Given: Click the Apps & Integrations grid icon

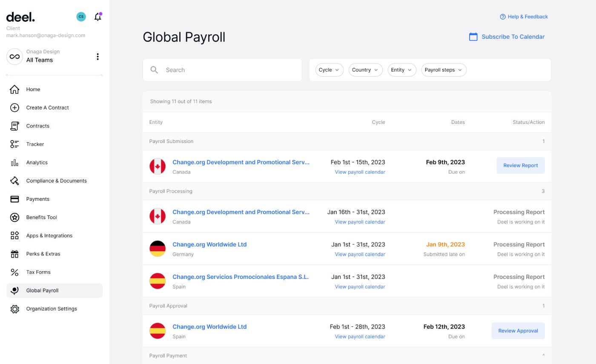Looking at the screenshot, I should pyautogui.click(x=14, y=236).
